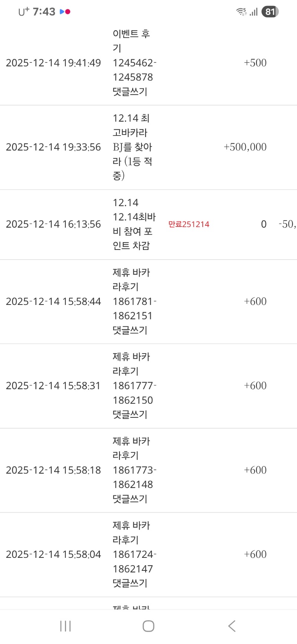The image size is (297, 644).
Task: Tap the Android back navigation icon
Action: [x=232, y=626]
